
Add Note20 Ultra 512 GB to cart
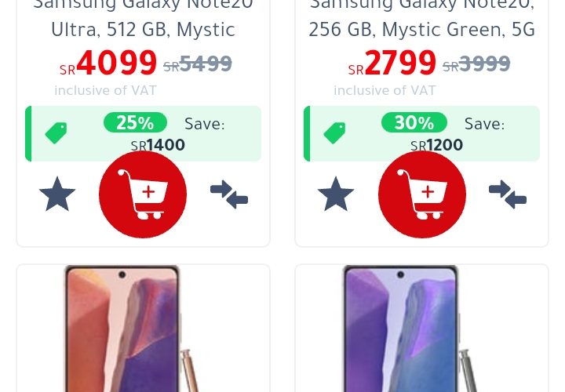pos(143,194)
